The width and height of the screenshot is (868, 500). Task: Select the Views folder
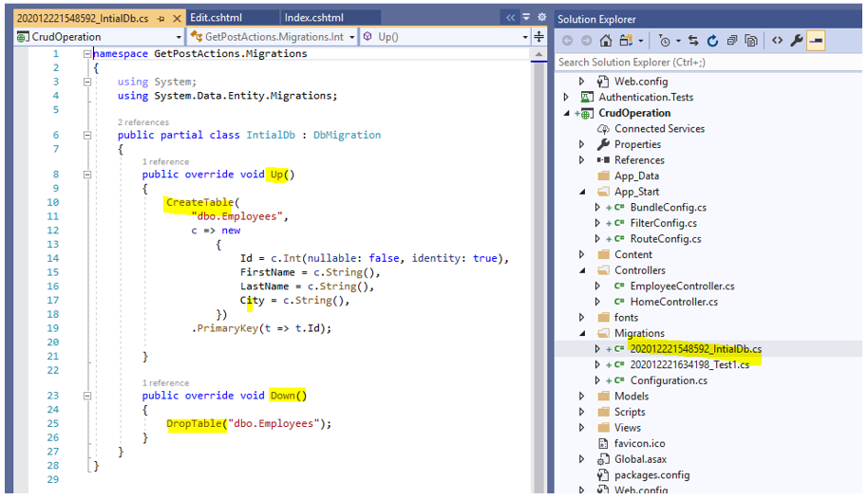627,428
